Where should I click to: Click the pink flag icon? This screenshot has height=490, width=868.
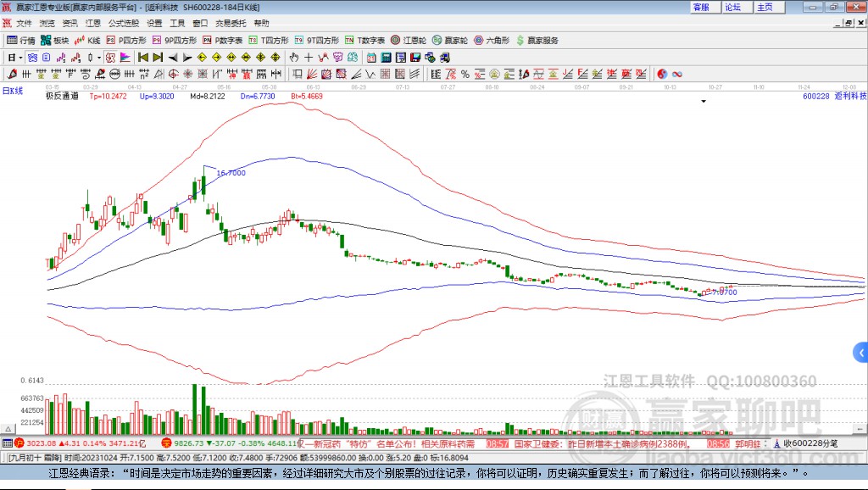pyautogui.click(x=125, y=58)
